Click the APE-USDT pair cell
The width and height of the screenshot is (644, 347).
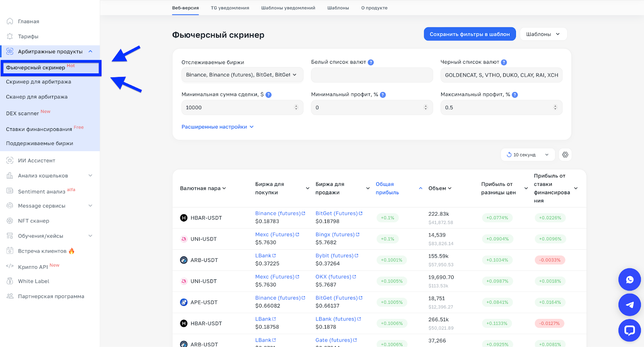(x=199, y=302)
